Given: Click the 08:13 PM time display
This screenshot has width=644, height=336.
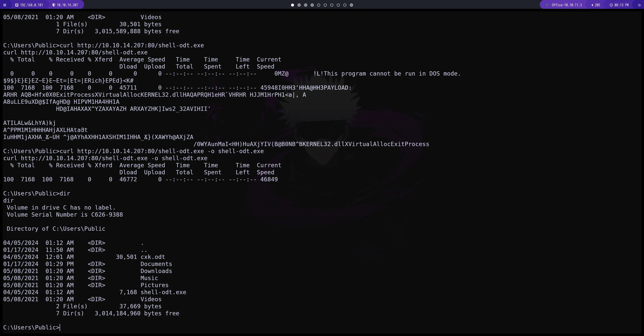Looking at the screenshot, I should click(621, 5).
